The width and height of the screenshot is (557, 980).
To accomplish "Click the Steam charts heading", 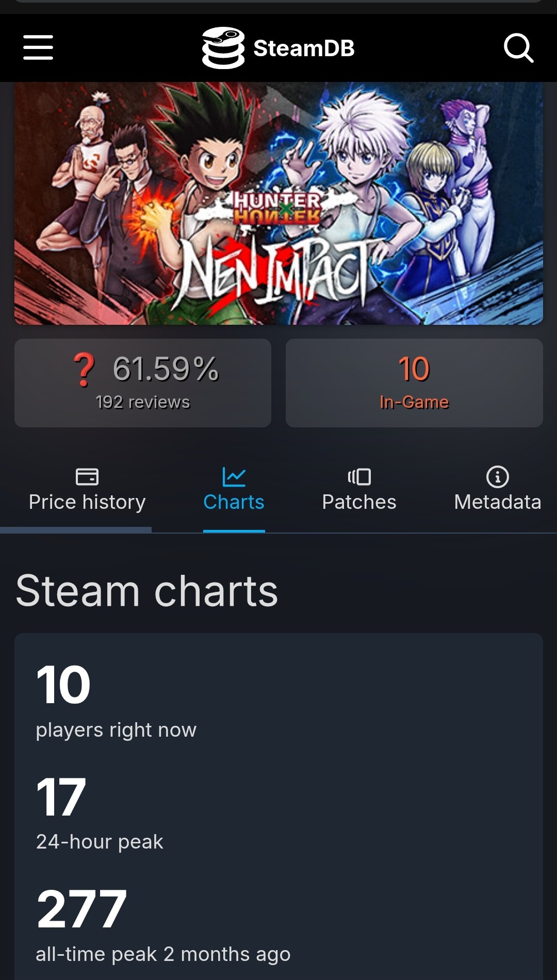I will [147, 591].
